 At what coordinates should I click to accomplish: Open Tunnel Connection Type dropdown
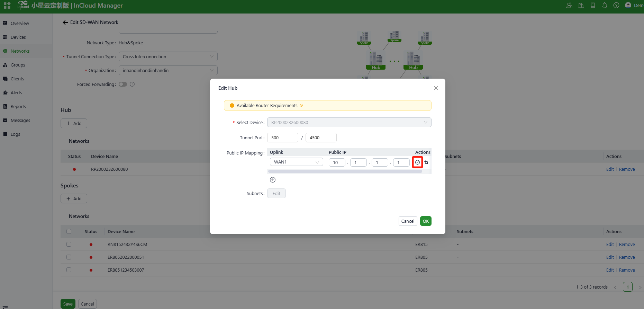click(x=168, y=56)
